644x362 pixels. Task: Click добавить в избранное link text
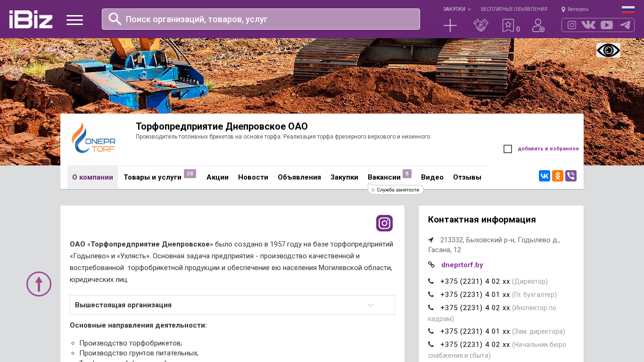548,149
